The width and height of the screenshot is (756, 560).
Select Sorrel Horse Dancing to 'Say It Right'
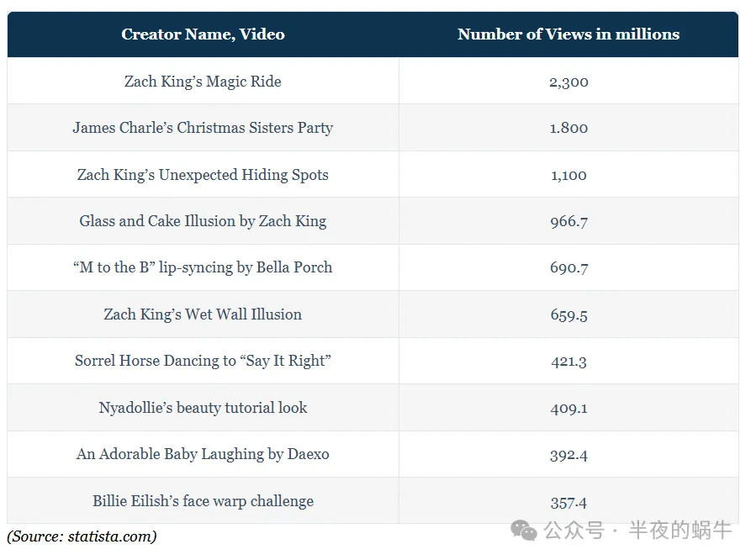(x=203, y=361)
